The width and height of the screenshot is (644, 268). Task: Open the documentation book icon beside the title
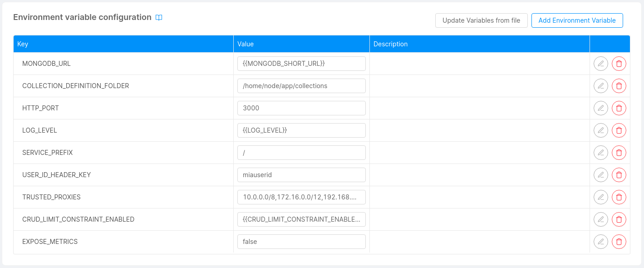159,18
